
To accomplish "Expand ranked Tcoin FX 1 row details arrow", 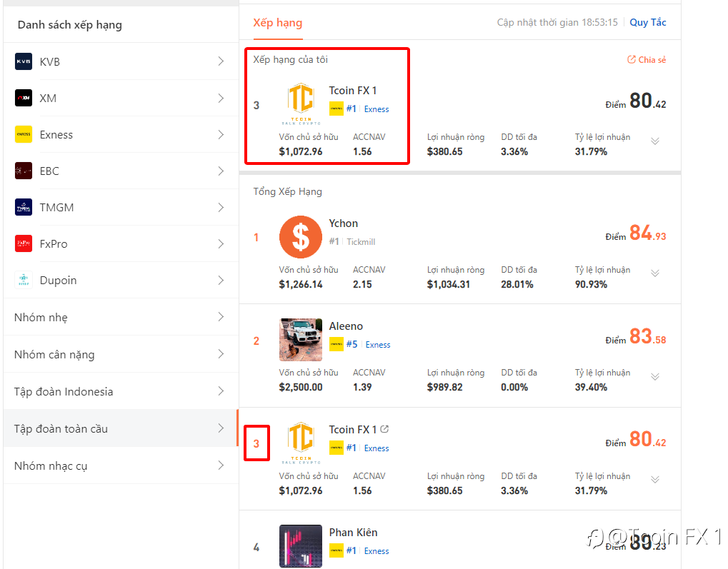I will pos(655,480).
